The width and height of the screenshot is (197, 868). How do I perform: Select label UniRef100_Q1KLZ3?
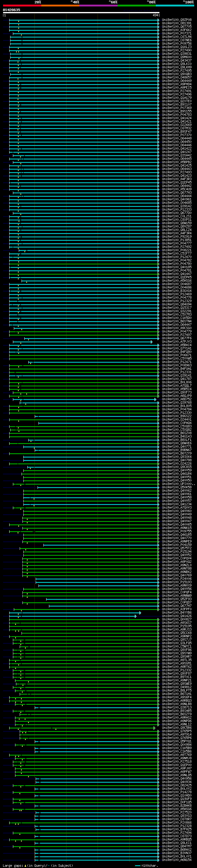pos(177,47)
